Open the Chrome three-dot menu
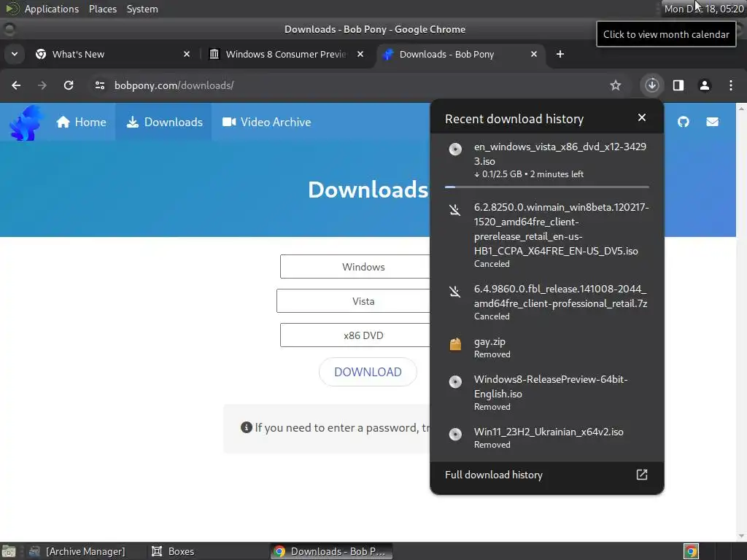This screenshot has height=560, width=747. [x=731, y=85]
